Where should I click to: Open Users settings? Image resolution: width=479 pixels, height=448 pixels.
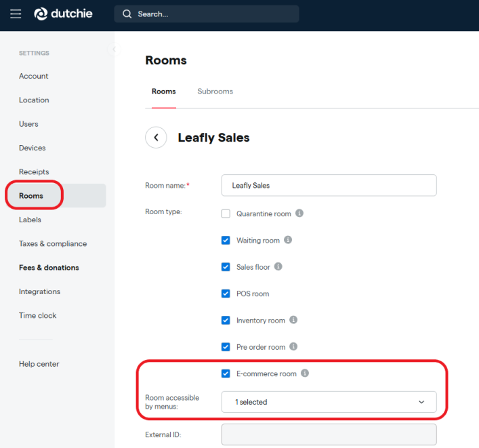28,124
